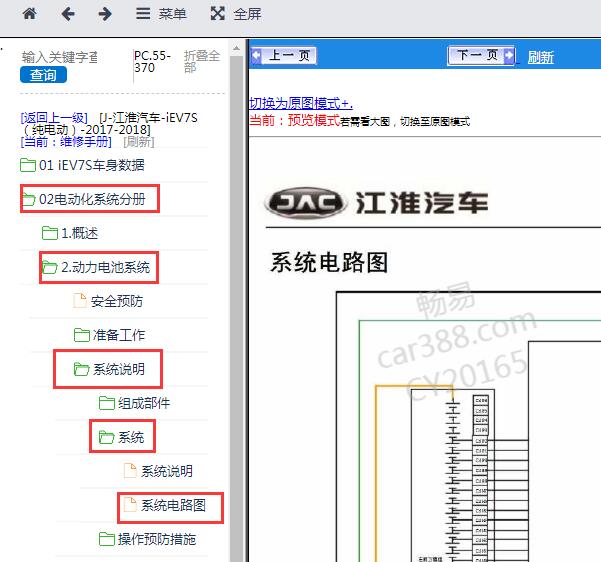
Task: Click 切换为原图模式 link
Action: tap(300, 104)
